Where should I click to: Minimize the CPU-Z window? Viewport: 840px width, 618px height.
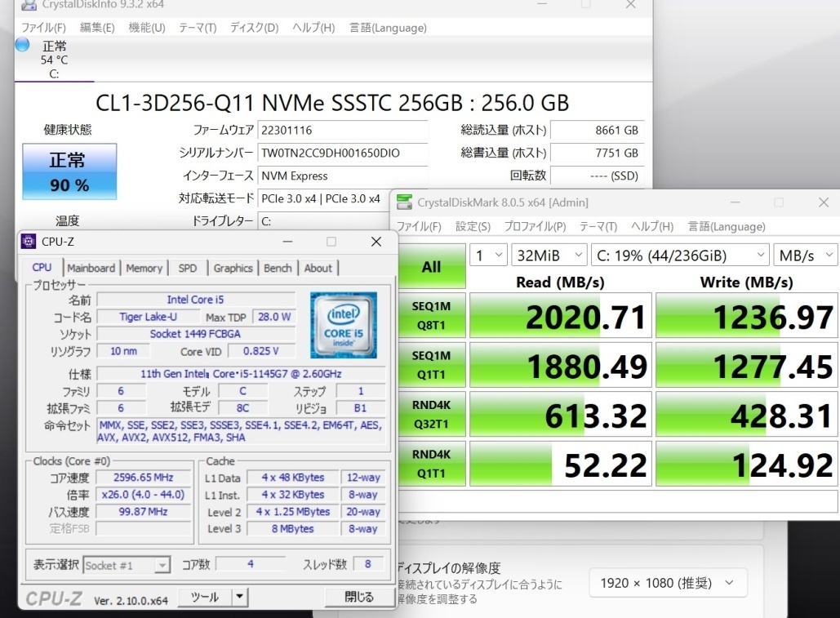pyautogui.click(x=287, y=242)
